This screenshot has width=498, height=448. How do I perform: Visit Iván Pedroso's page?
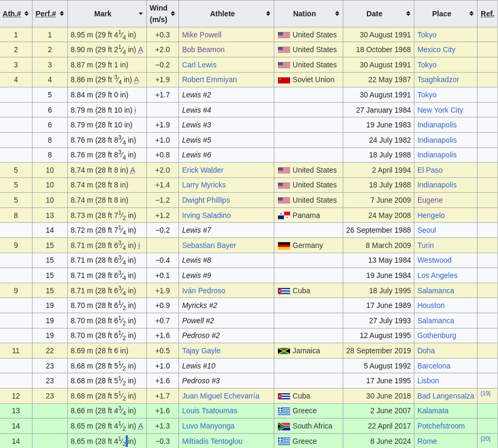click(203, 291)
